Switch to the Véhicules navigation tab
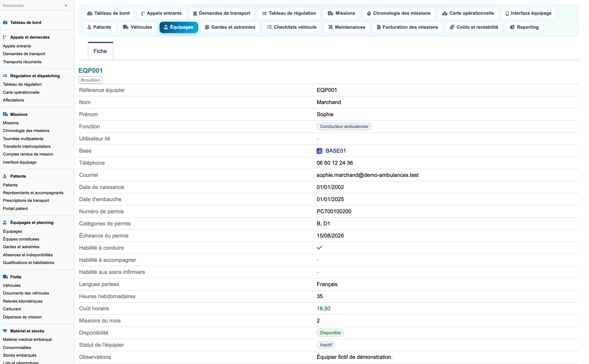 point(138,27)
